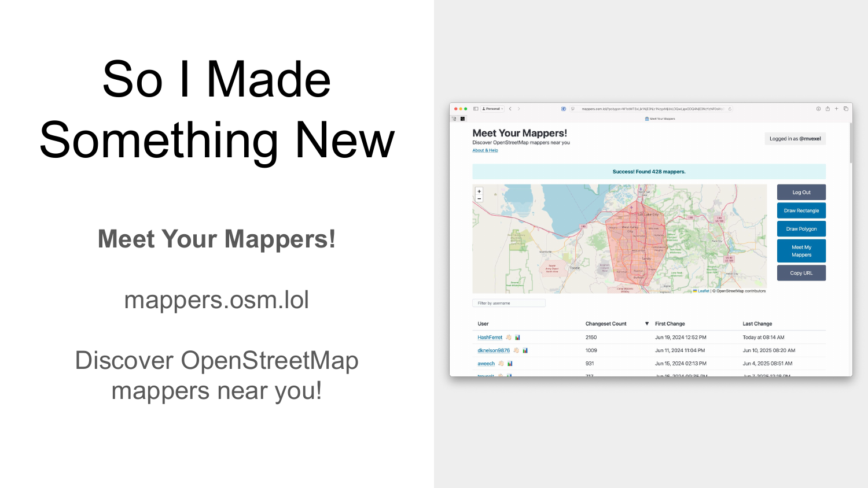The image size is (868, 488).
Task: Open the dknelson9876 user link
Action: click(x=494, y=350)
